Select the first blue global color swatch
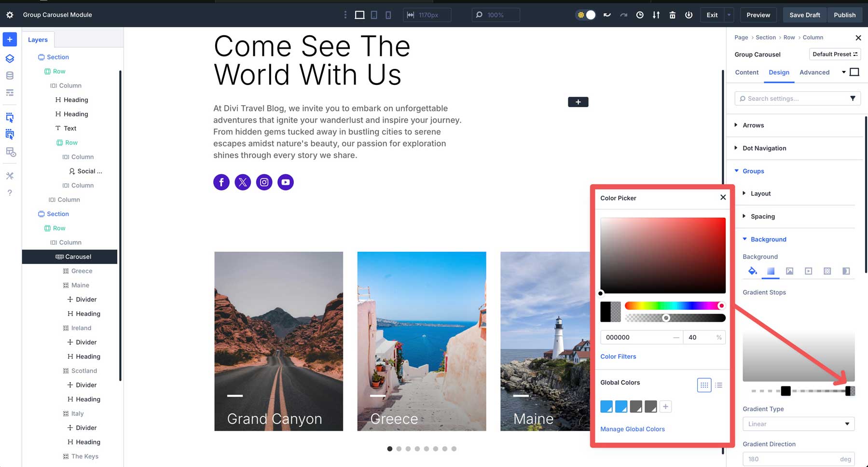868x467 pixels. coord(606,406)
